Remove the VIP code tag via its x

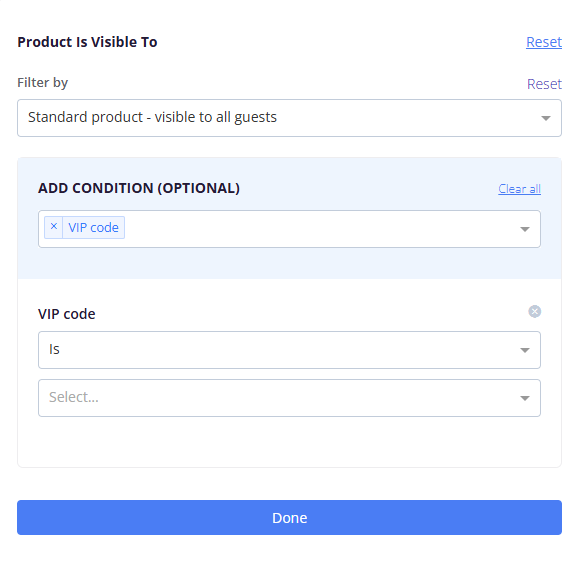[x=54, y=227]
